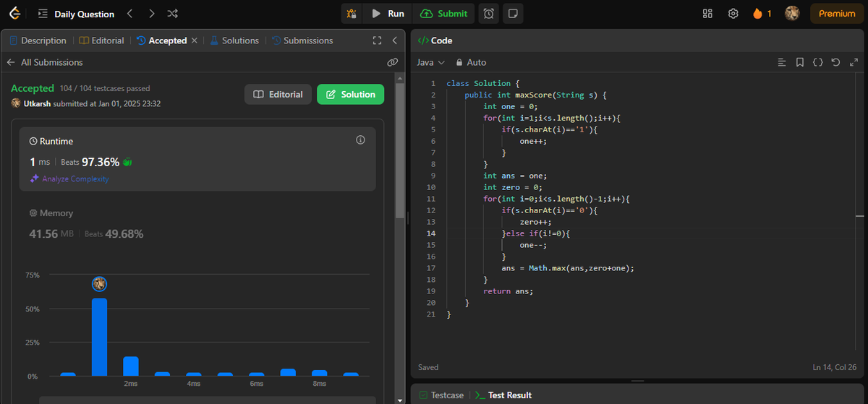Click the avatar marker above the chart bar
Image resolution: width=868 pixels, height=404 pixels.
[x=99, y=283]
